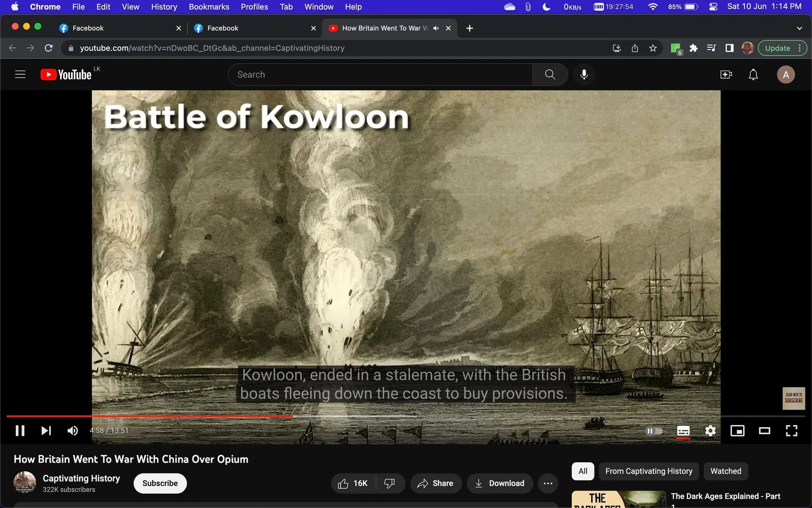Search with your voice microphone

coord(584,75)
